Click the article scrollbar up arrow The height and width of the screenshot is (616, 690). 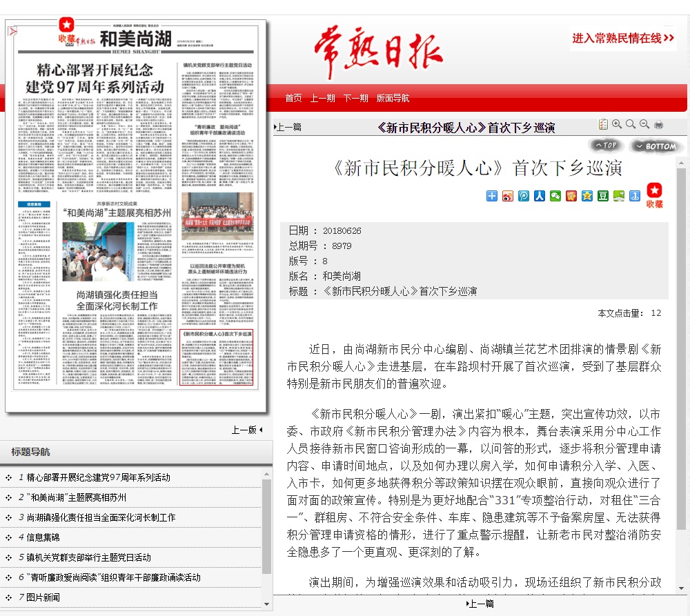(681, 163)
